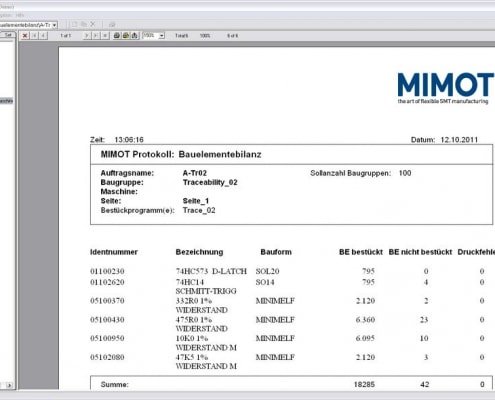Click the greyed delete X icon

[x=93, y=24]
